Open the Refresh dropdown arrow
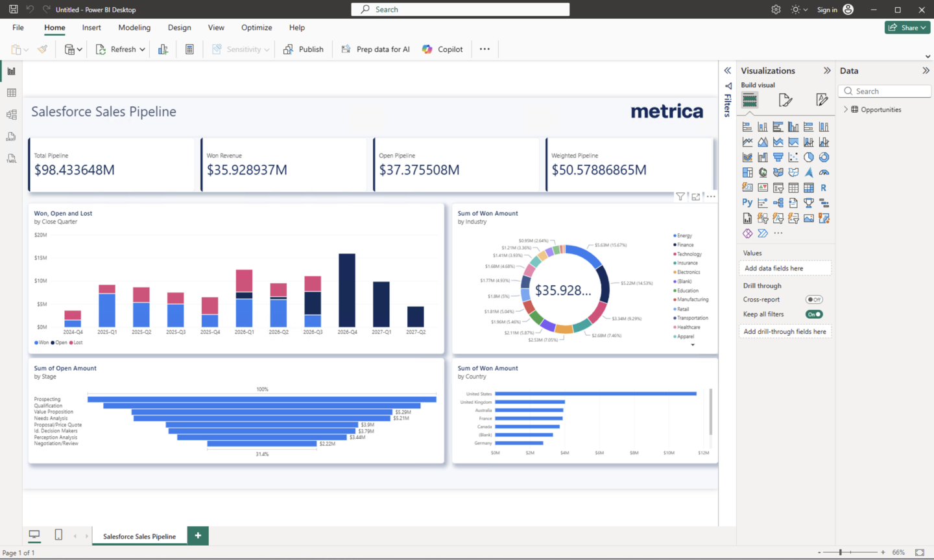This screenshot has width=934, height=560. (142, 49)
